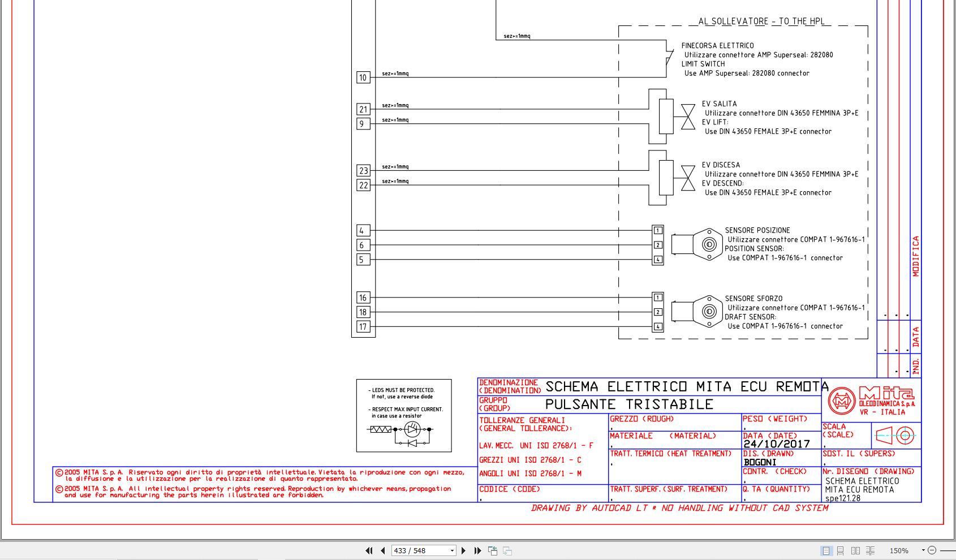Click the drawing number spe121.28
The height and width of the screenshot is (560, 956).
843,498
